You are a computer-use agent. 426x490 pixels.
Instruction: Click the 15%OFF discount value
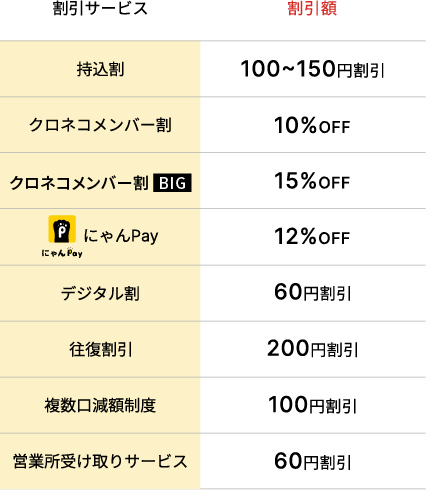312,181
